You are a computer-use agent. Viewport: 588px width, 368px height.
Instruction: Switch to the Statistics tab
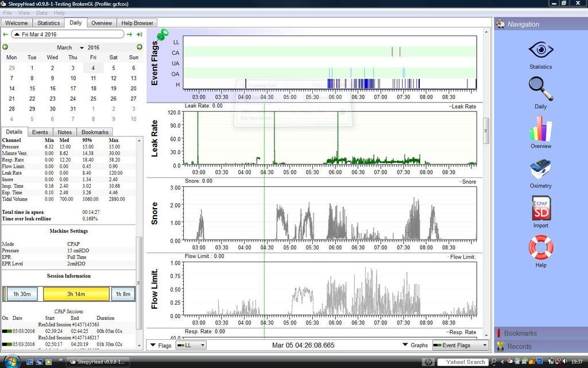48,23
